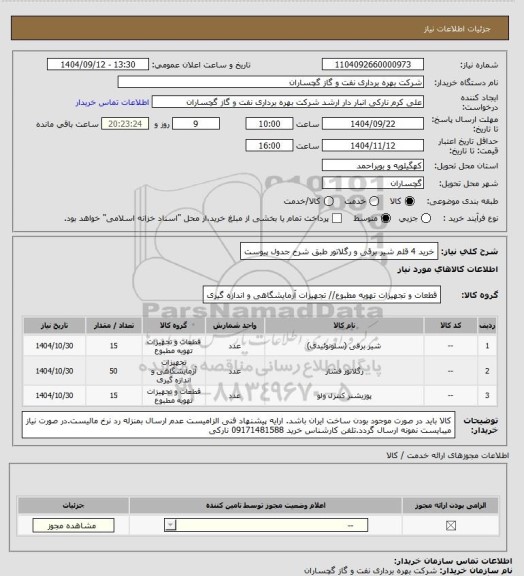Click the remaining time field 20:23:24
The width and height of the screenshot is (524, 576).
[x=125, y=124]
